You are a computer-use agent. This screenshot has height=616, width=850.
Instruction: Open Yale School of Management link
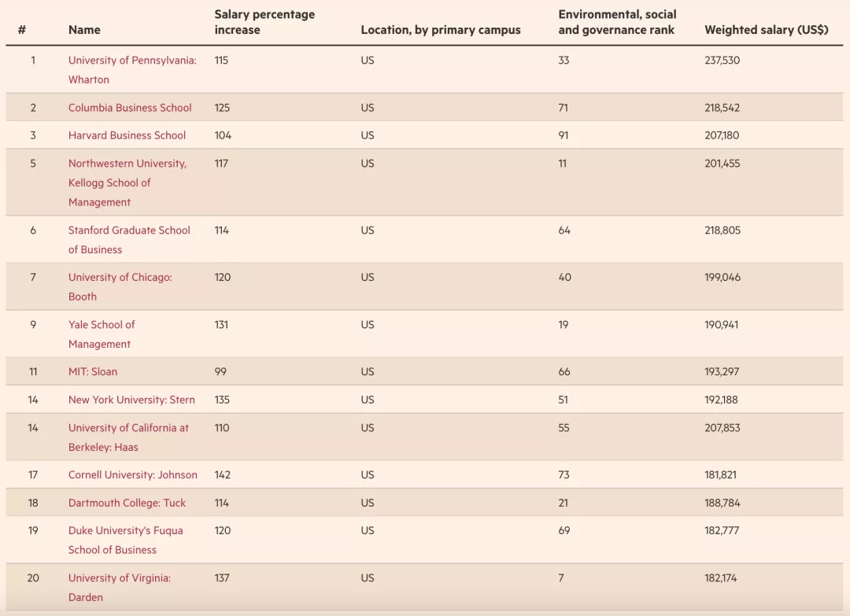click(x=102, y=325)
